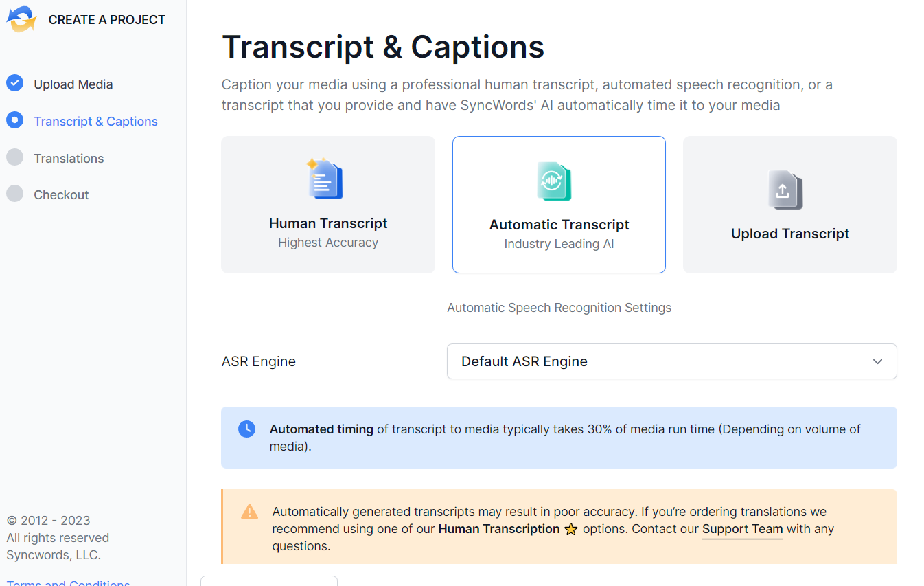Click the Automated timing bold text
Viewport: 924px width, 586px height.
321,429
